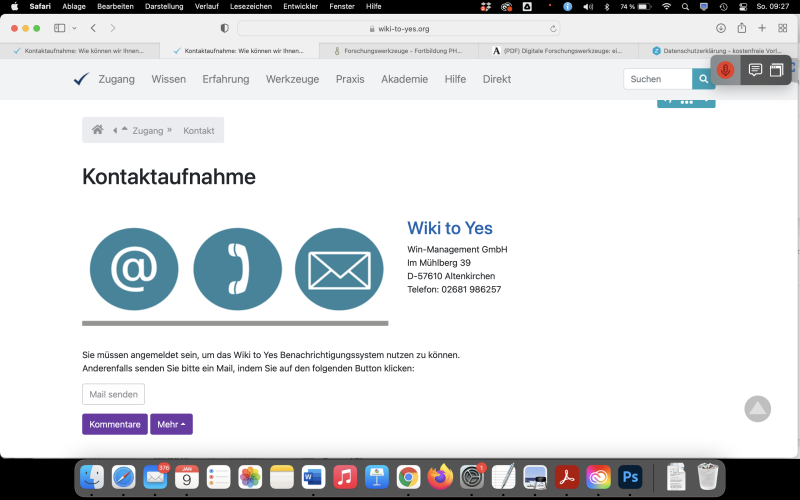800x500 pixels.
Task: Click the Zugang breadcrumb link
Action: pyautogui.click(x=147, y=130)
